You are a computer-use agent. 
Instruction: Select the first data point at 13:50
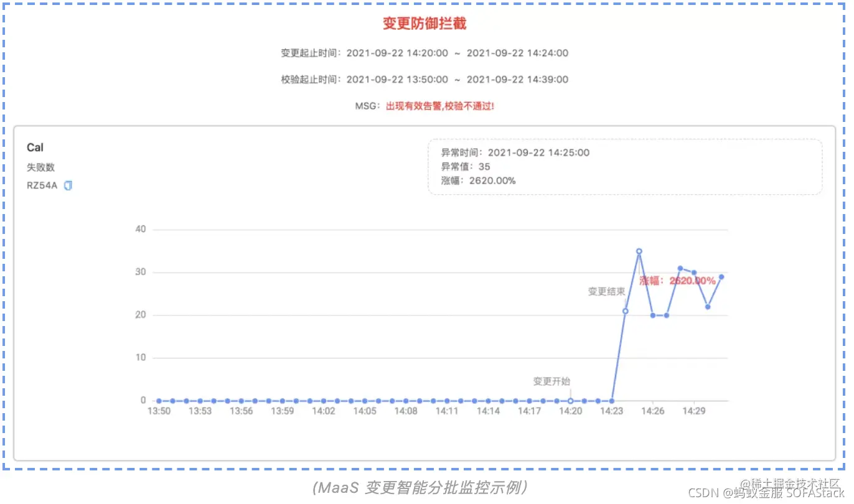pyautogui.click(x=159, y=401)
